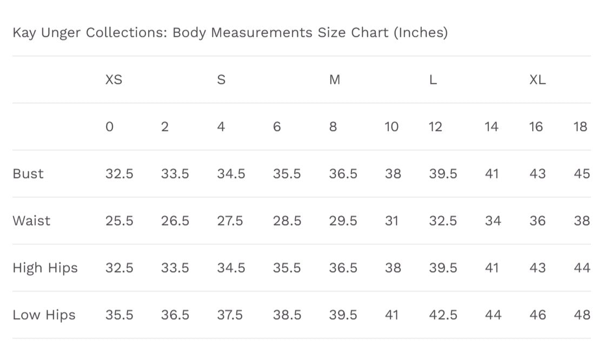Select the XL size column header
The height and width of the screenshot is (364, 604).
537,80
